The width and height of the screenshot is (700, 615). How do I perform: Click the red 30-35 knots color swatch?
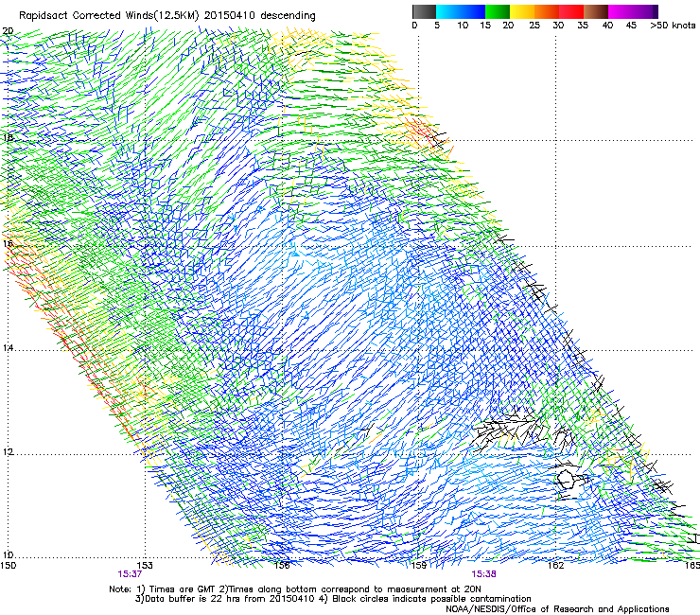click(571, 11)
